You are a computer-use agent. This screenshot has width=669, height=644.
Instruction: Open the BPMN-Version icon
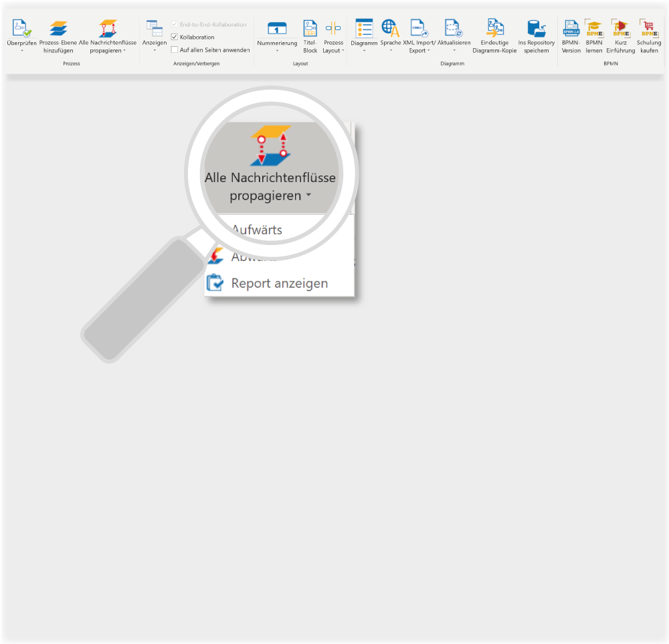click(571, 28)
